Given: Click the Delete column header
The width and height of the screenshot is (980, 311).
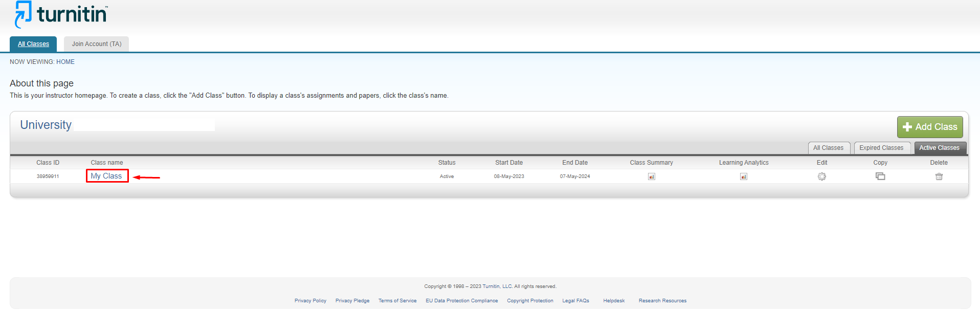Looking at the screenshot, I should click(939, 163).
